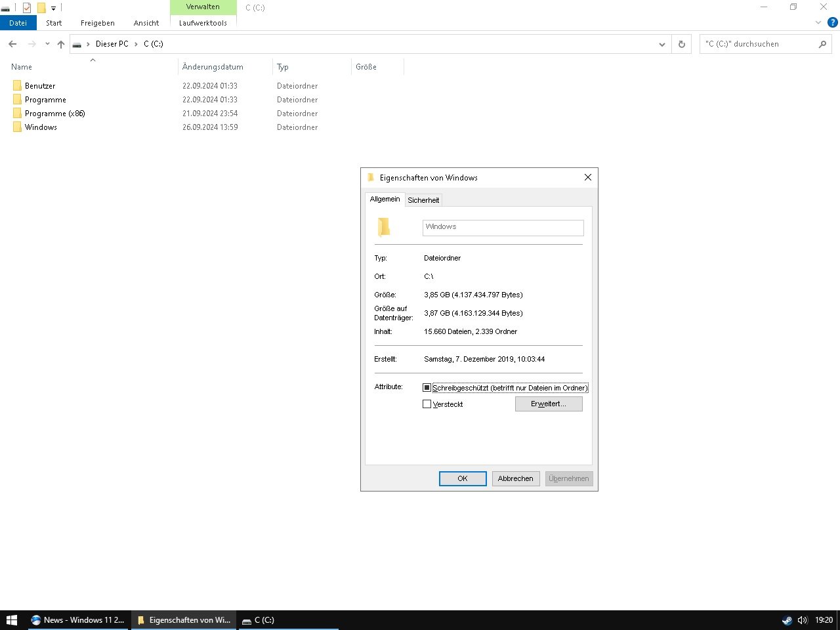Confirm the dialog with OK
Viewport: 840px width, 630px height.
pos(463,478)
